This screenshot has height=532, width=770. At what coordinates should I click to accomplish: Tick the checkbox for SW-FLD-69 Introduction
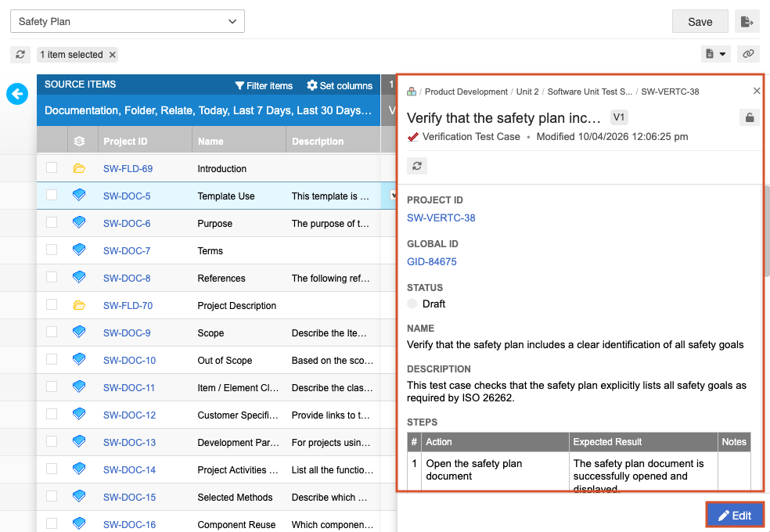pyautogui.click(x=52, y=168)
